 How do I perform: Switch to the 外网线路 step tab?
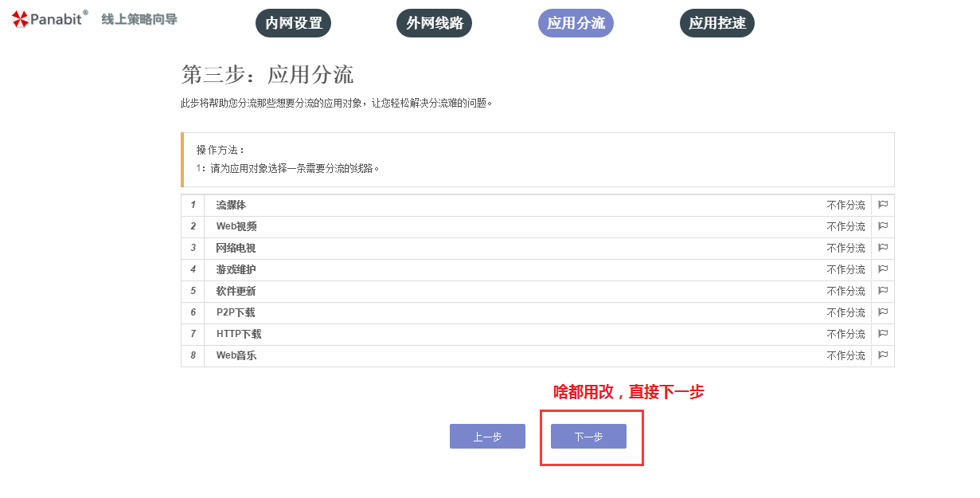(434, 23)
